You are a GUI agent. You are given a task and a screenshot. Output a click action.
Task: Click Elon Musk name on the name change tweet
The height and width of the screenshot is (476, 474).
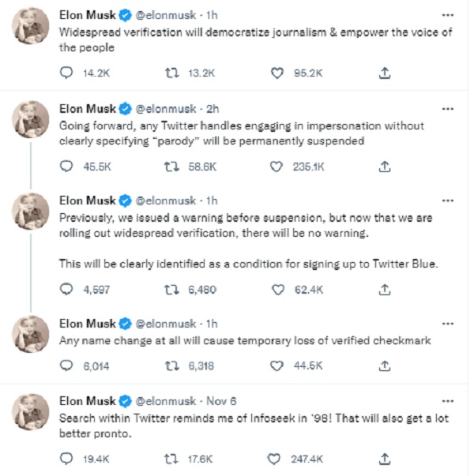coord(87,324)
